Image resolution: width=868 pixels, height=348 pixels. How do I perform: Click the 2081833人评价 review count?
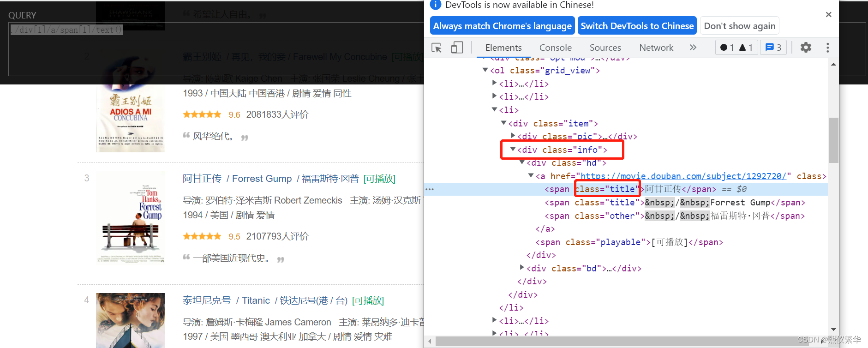(277, 114)
